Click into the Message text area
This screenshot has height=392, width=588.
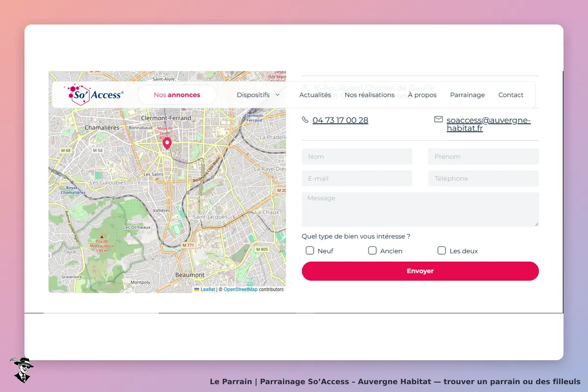(x=420, y=209)
